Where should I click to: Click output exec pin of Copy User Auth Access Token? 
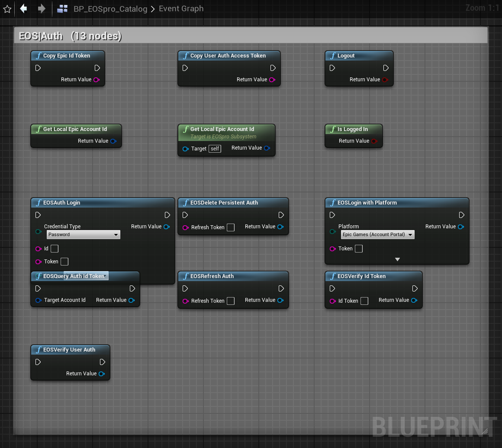coord(273,68)
